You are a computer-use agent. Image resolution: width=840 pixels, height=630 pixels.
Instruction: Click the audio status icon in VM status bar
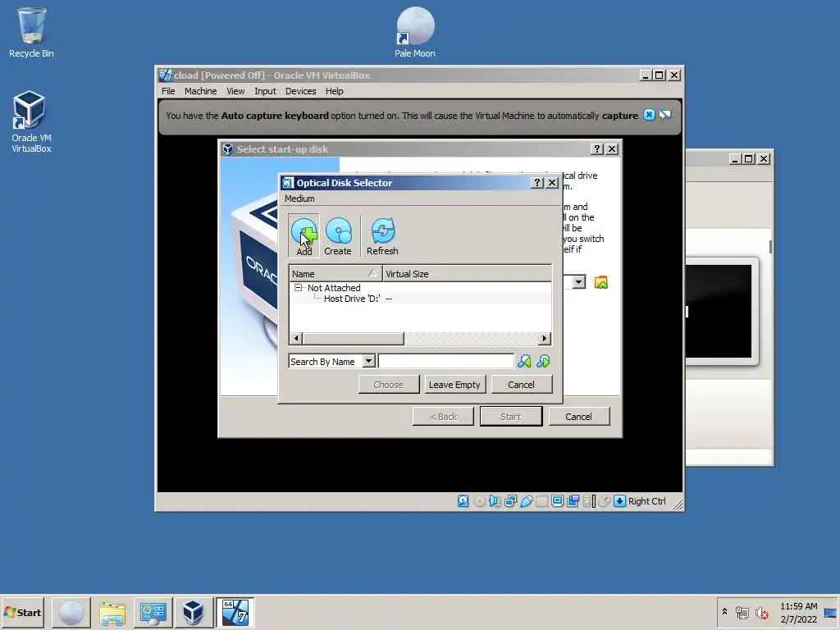pyautogui.click(x=495, y=501)
